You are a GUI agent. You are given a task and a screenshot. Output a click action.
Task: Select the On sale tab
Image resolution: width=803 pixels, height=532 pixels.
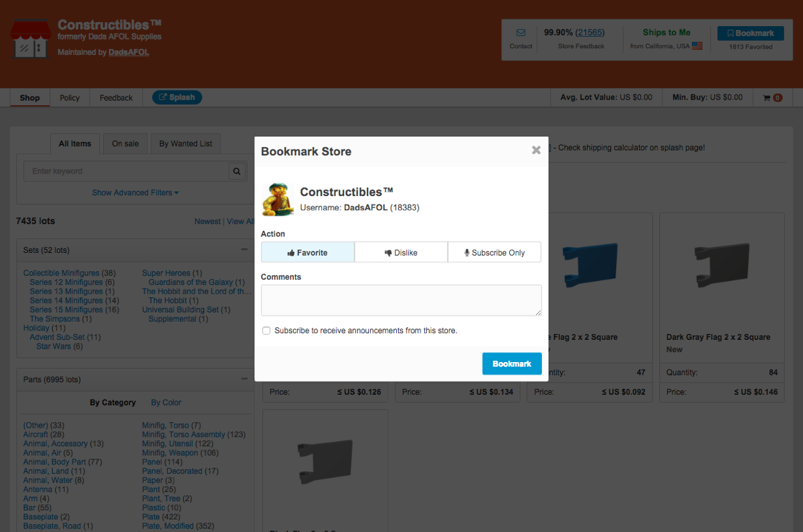click(126, 144)
